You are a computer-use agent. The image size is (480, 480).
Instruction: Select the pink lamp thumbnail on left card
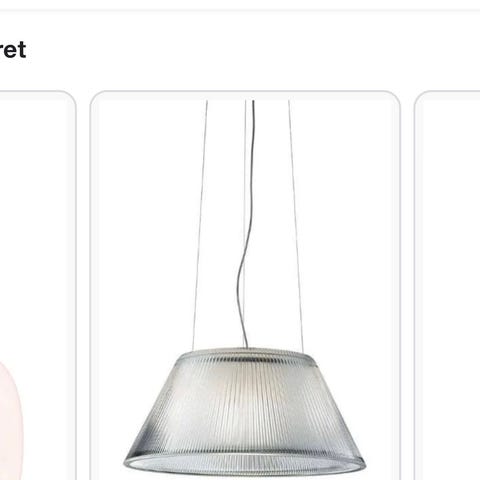point(10,420)
